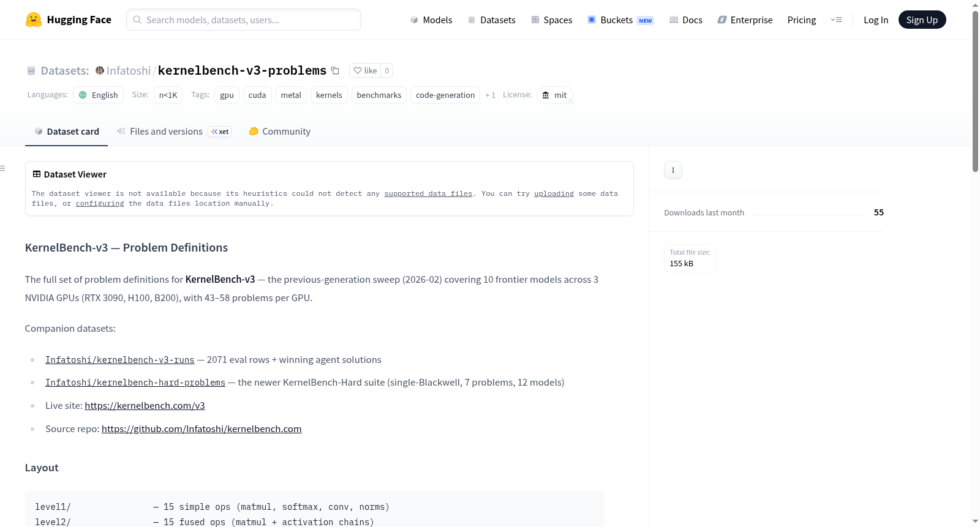Expand the additional navigation menu icon

pos(836,20)
